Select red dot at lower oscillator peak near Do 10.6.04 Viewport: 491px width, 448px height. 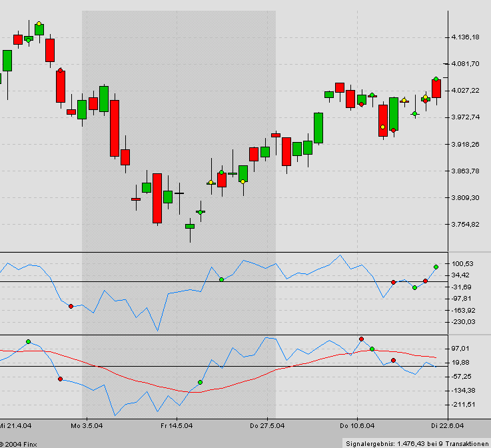point(361,339)
